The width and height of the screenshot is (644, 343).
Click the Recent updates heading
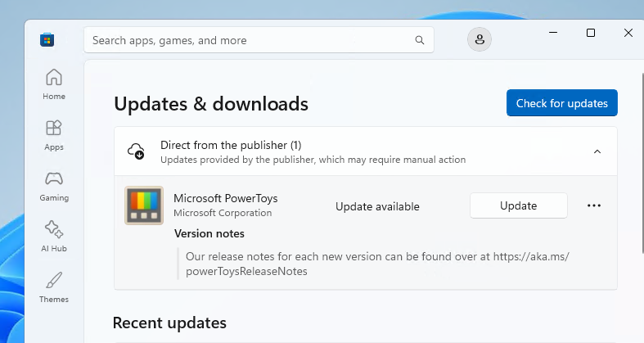[169, 323]
